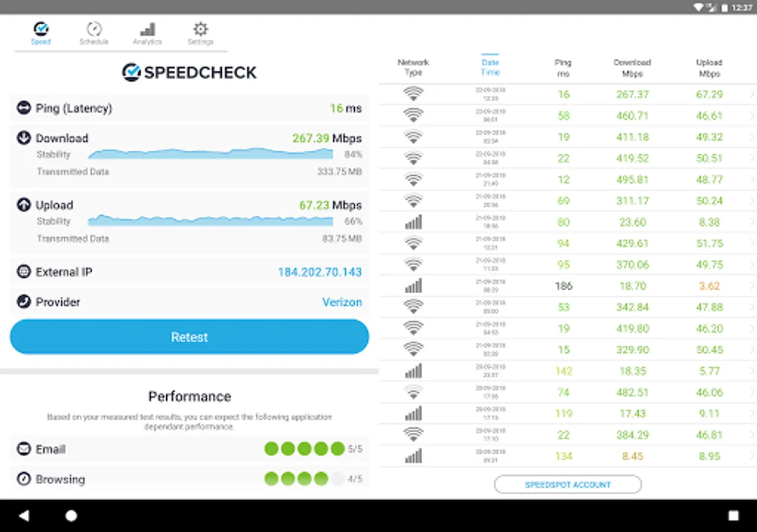
Task: Select the 495.81 download value
Action: (632, 180)
